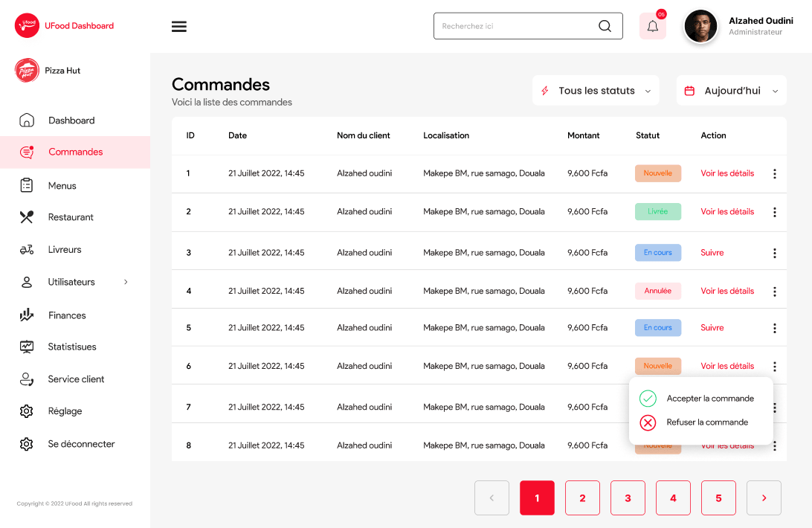812x528 pixels.
Task: Go to page 3 in pagination
Action: (628, 498)
